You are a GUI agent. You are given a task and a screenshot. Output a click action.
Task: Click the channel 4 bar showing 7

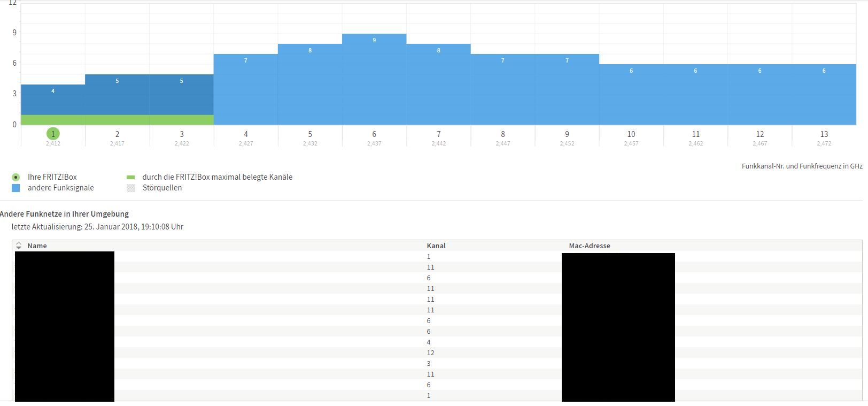(246, 91)
